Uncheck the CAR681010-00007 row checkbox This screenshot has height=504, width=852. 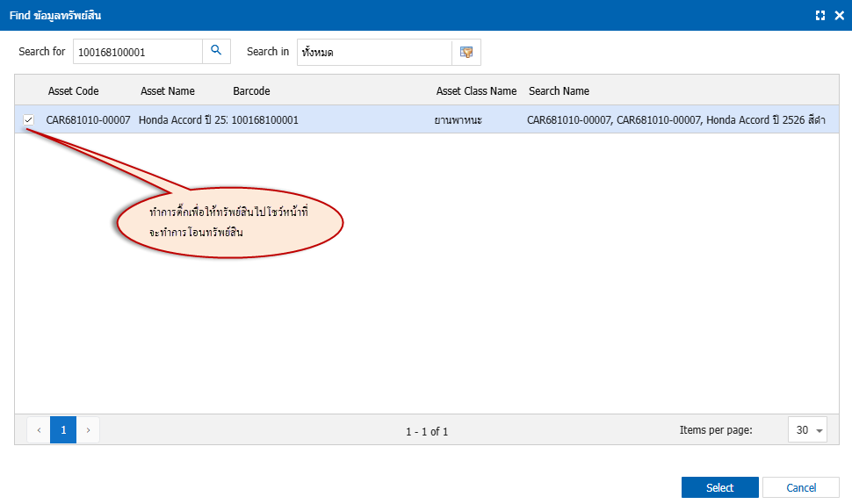(x=29, y=119)
